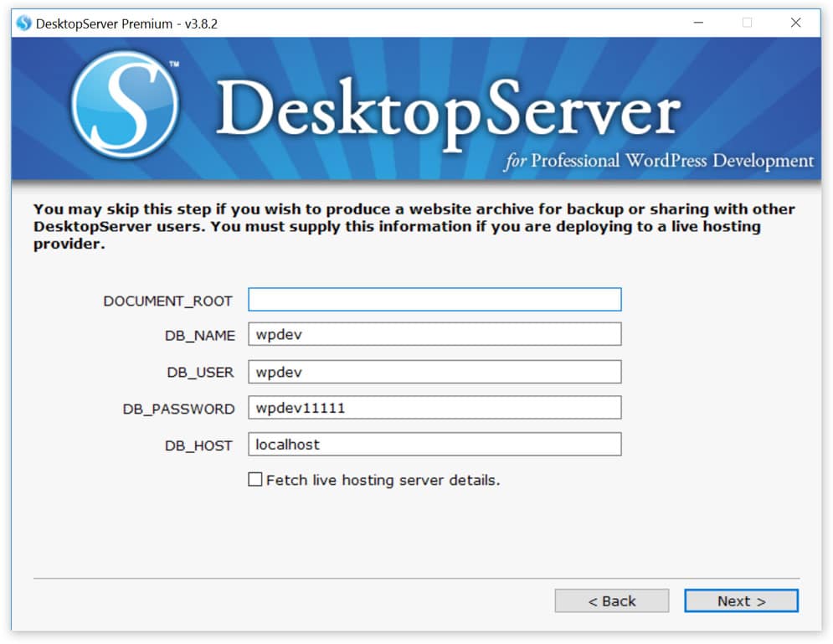Click the DB_USER label text

(x=200, y=373)
